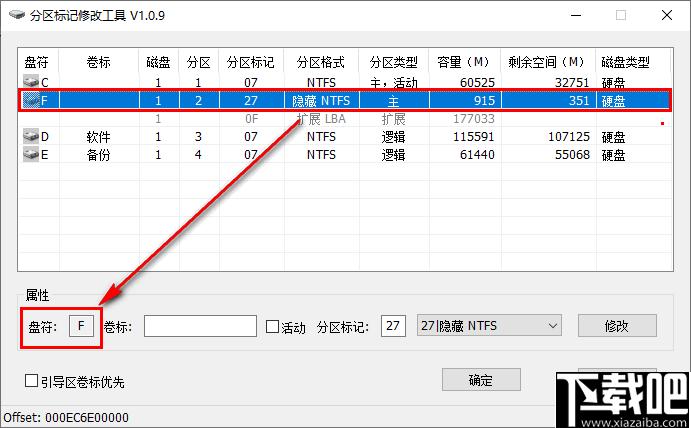The width and height of the screenshot is (691, 428).
Task: Click free space value 351
Action: pyautogui.click(x=579, y=101)
